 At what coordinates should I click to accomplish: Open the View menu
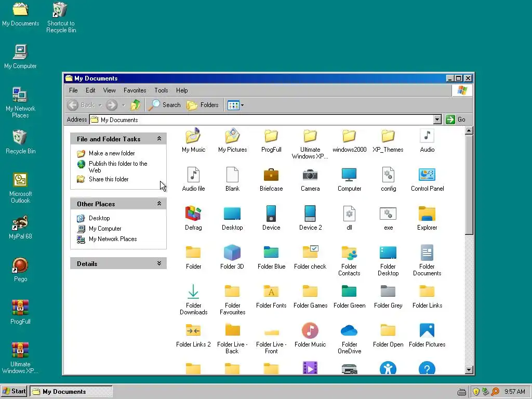tap(109, 90)
